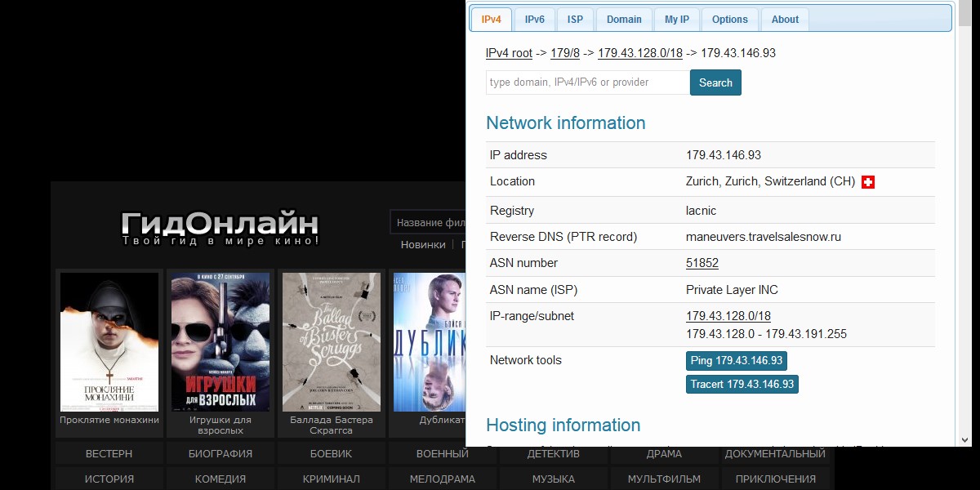980x490 pixels.
Task: Open the ISP tab
Action: (x=576, y=20)
